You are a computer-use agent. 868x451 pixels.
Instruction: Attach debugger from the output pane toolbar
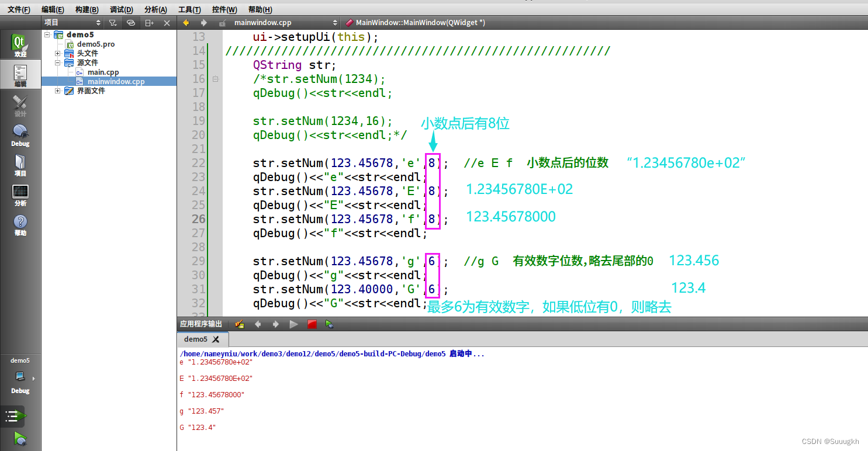(330, 324)
